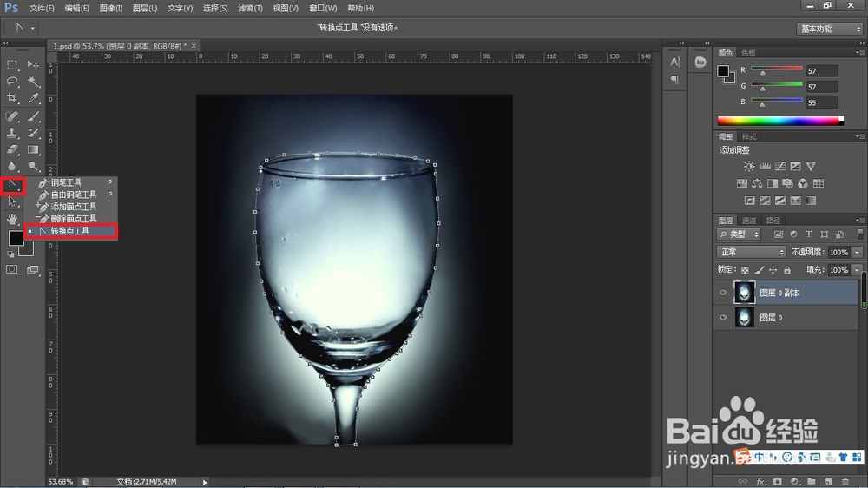Toggle lock image pixels brush icon
868x488 pixels.
click(759, 270)
